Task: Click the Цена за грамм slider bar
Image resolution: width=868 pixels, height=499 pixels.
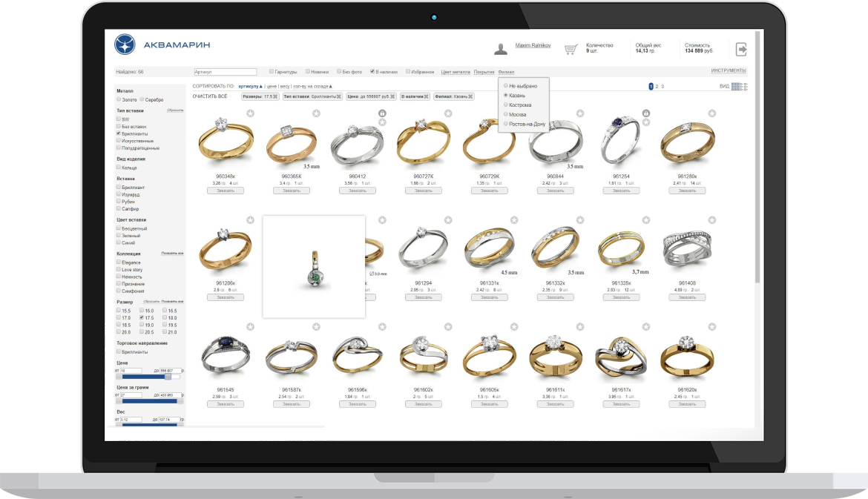Action: click(149, 401)
